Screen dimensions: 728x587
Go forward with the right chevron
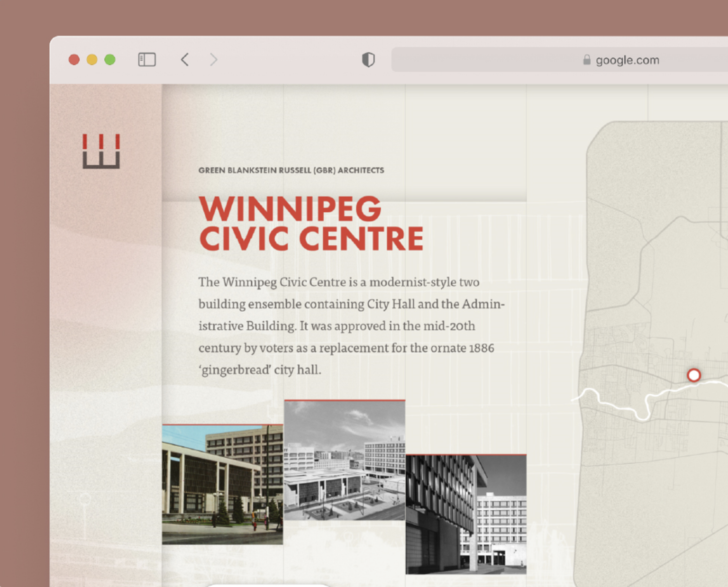(x=214, y=60)
